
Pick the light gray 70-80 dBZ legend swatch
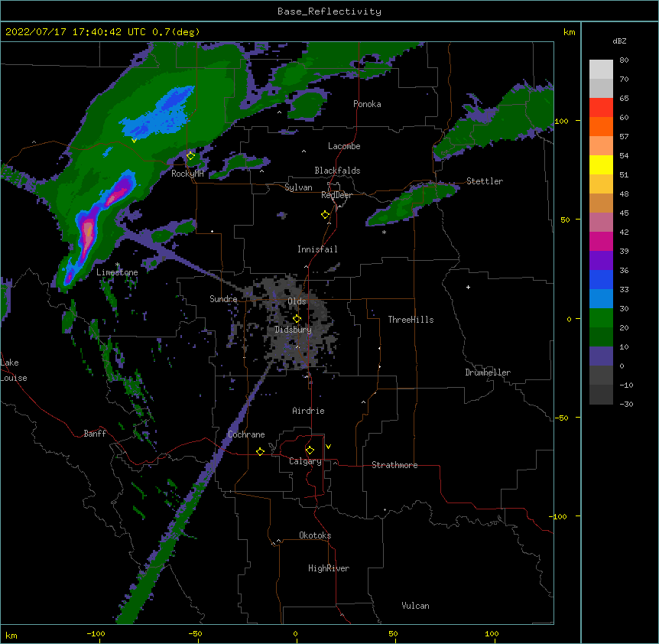[x=601, y=70]
